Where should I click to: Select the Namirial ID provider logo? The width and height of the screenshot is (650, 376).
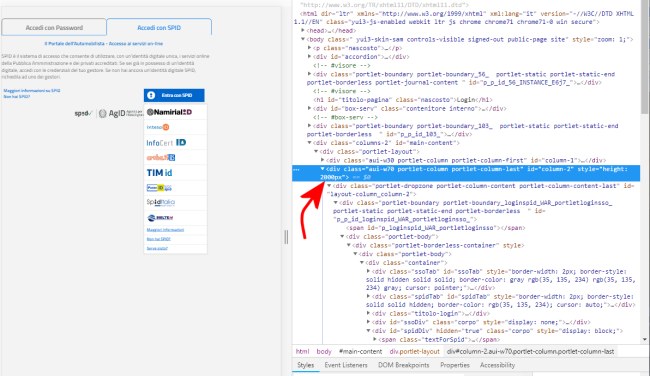(169, 112)
